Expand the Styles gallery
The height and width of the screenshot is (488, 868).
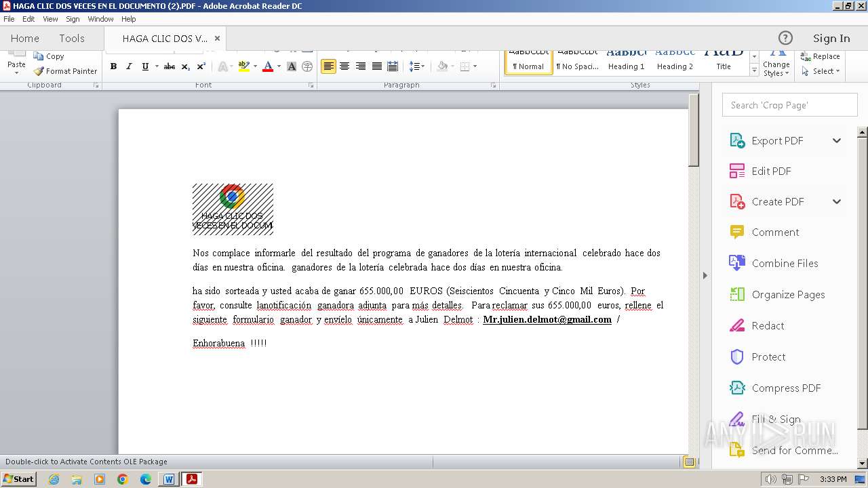point(754,70)
